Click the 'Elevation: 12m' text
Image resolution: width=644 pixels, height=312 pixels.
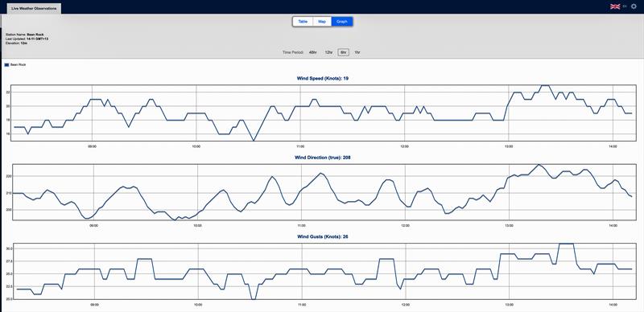[x=16, y=43]
